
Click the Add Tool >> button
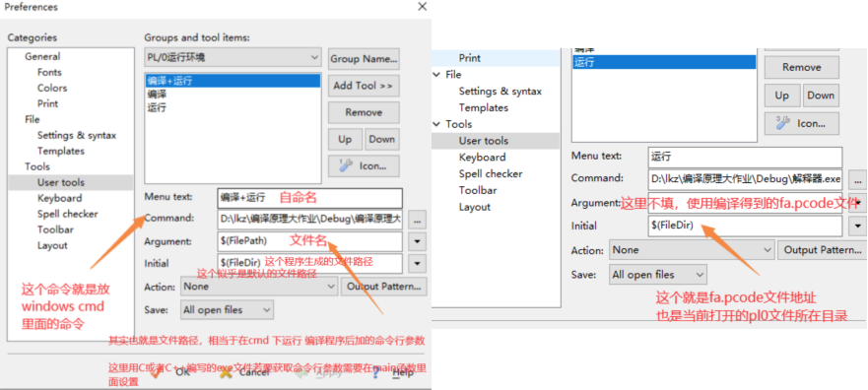click(x=364, y=86)
